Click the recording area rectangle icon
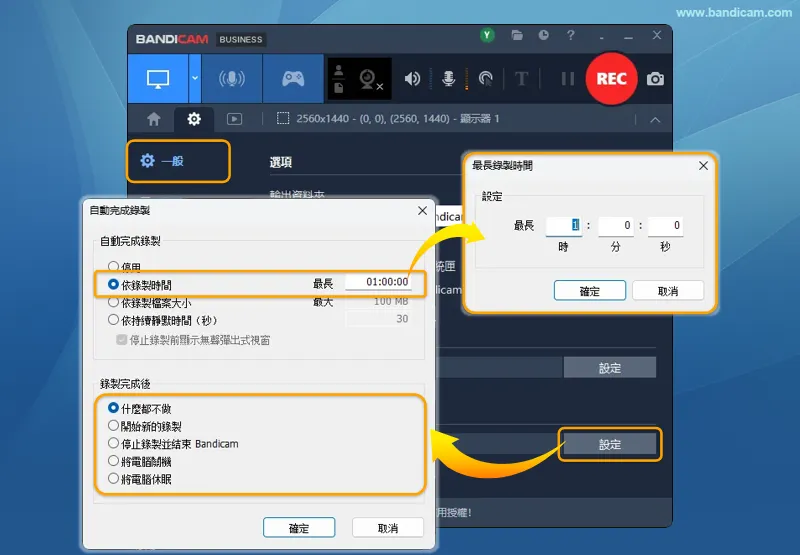The image size is (800, 555). coord(283,118)
